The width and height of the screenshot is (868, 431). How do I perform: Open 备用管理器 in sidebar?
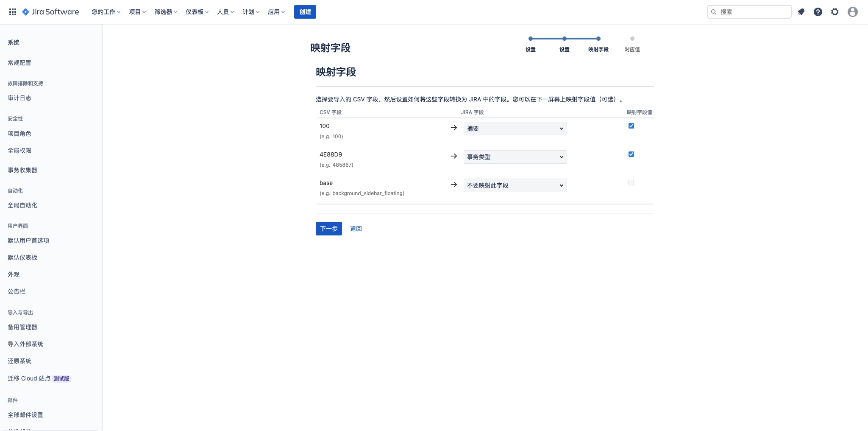(22, 327)
